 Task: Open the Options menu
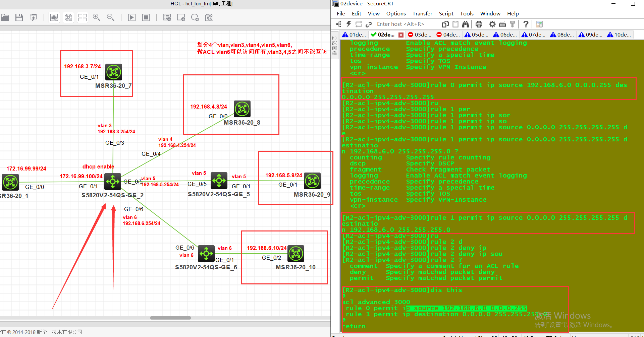click(396, 13)
